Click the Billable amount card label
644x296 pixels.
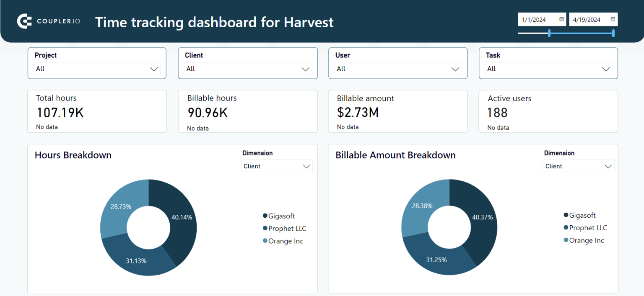coord(366,98)
